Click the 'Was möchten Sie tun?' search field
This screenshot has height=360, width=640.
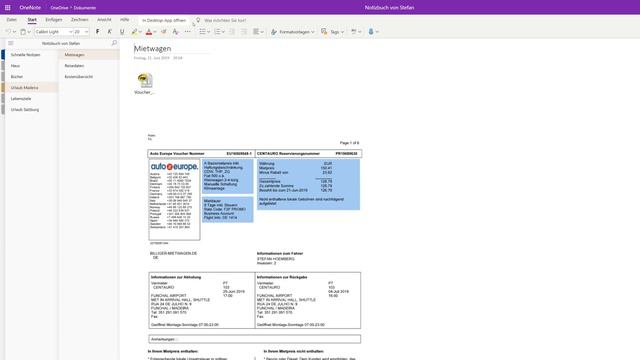pyautogui.click(x=225, y=20)
